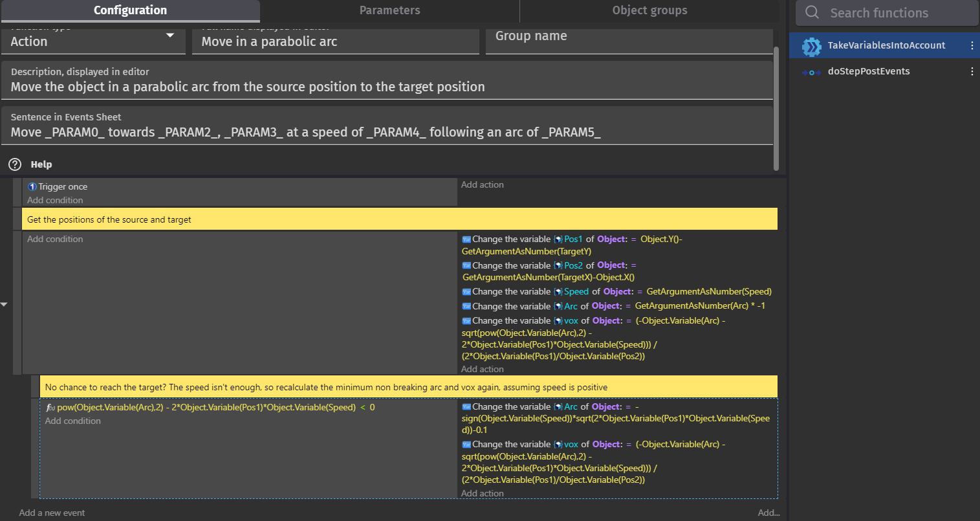Switch to the Object groups tab
This screenshot has height=521, width=980.
pyautogui.click(x=649, y=10)
